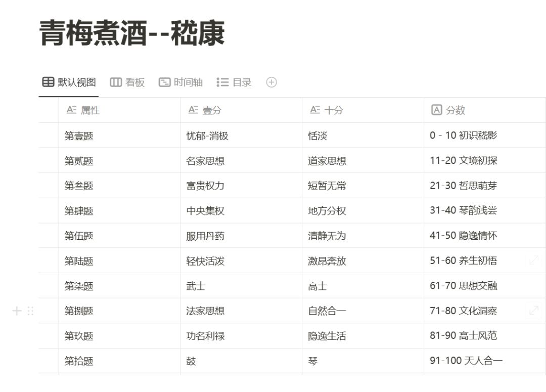The height and width of the screenshot is (392, 546).
Task: Open the 分数 column header menu
Action: [x=485, y=110]
